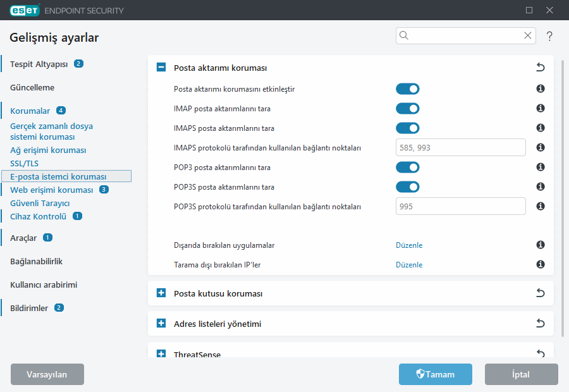Clear search field with the X icon

tap(527, 36)
